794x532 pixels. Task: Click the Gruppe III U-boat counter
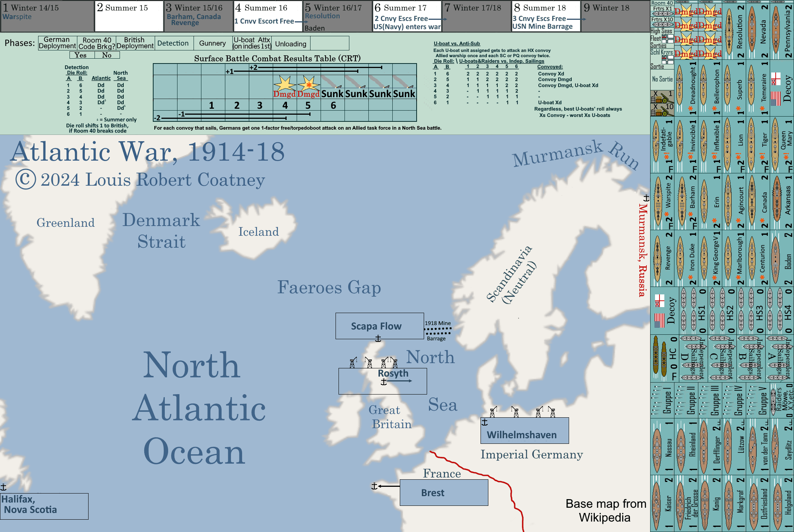click(x=710, y=400)
